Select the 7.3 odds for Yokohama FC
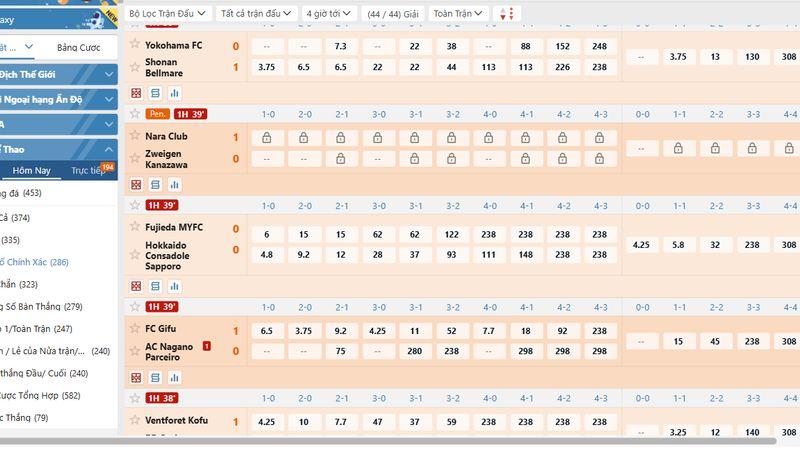This screenshot has height=450, width=800. coord(340,46)
